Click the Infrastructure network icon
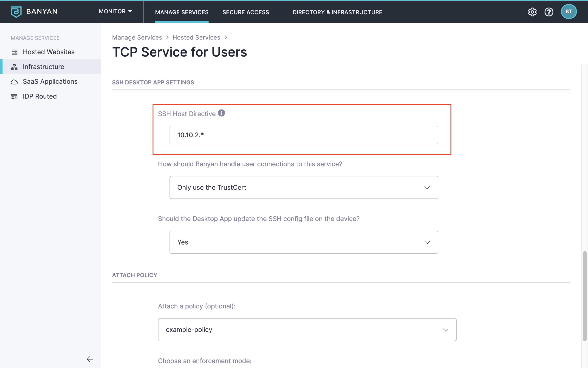The height and width of the screenshot is (368, 588). click(14, 67)
